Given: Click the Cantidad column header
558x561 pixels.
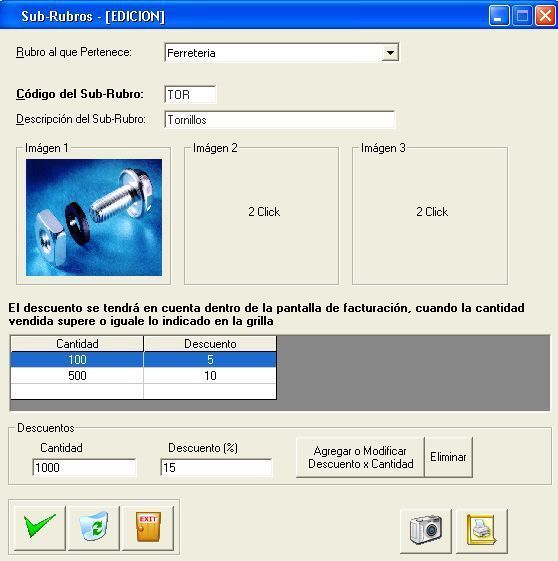Looking at the screenshot, I should (77, 344).
